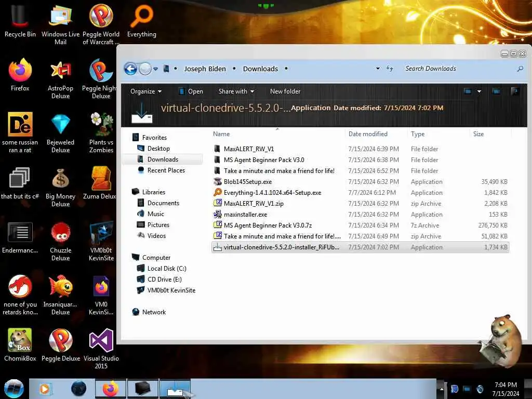Open the help icon in Explorer toolbar

[x=515, y=91]
